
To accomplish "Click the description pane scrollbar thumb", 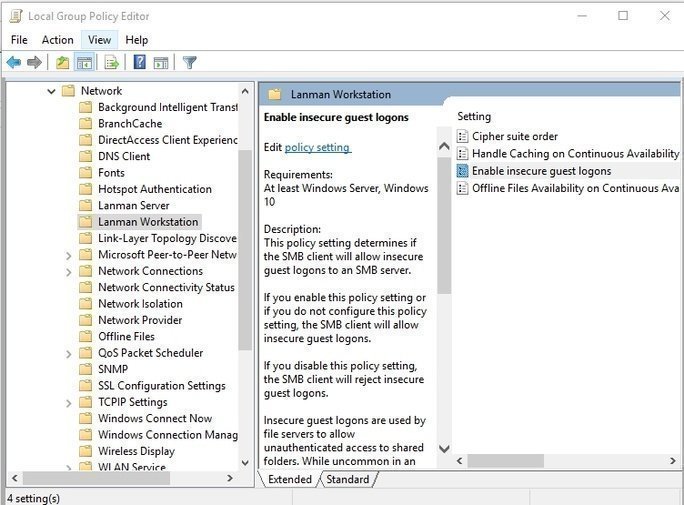I will (444, 225).
